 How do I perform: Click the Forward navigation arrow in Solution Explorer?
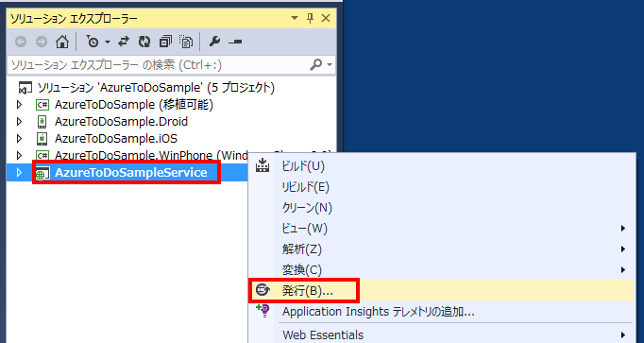(x=42, y=42)
